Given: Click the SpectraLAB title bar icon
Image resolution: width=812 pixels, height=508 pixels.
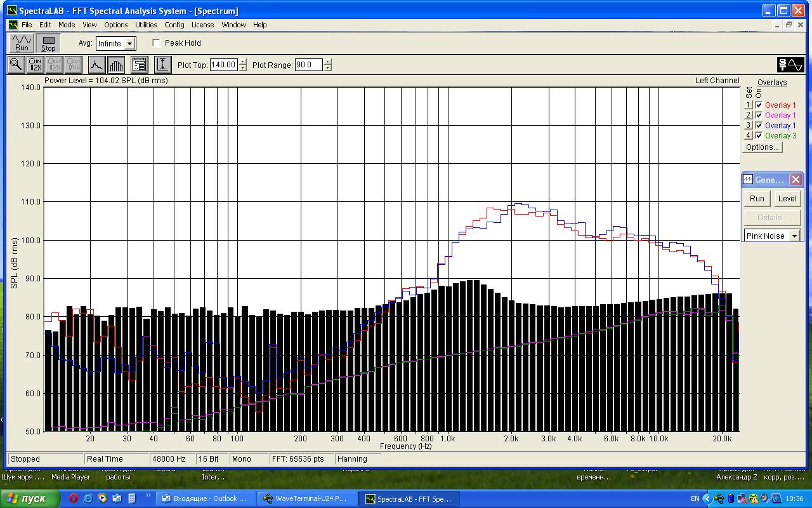Looking at the screenshot, I should tap(12, 11).
